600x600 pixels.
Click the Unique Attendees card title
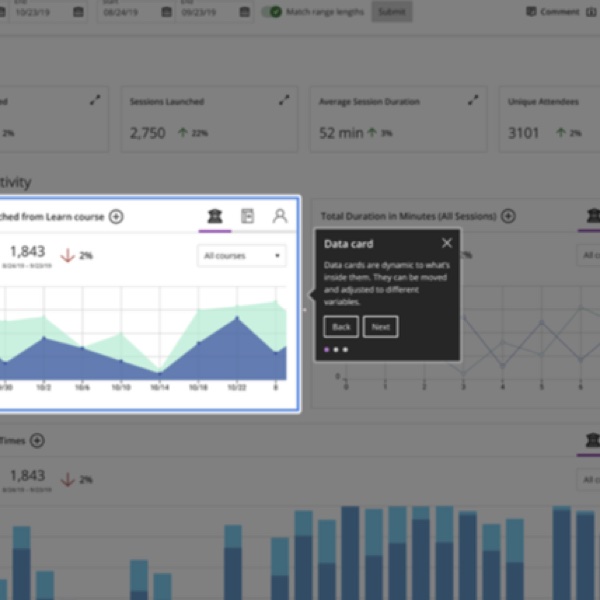click(x=543, y=102)
